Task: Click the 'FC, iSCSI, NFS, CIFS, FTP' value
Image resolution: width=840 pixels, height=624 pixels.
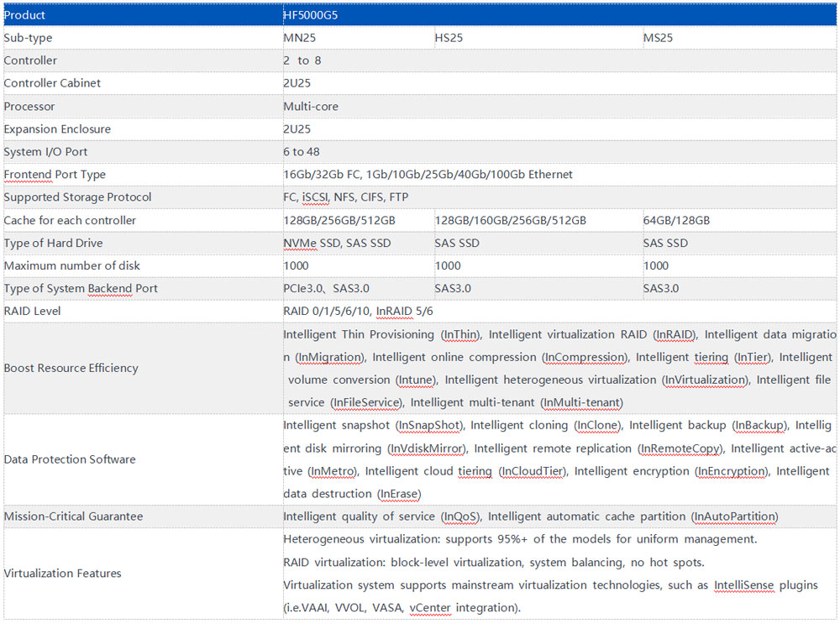Action: point(345,197)
